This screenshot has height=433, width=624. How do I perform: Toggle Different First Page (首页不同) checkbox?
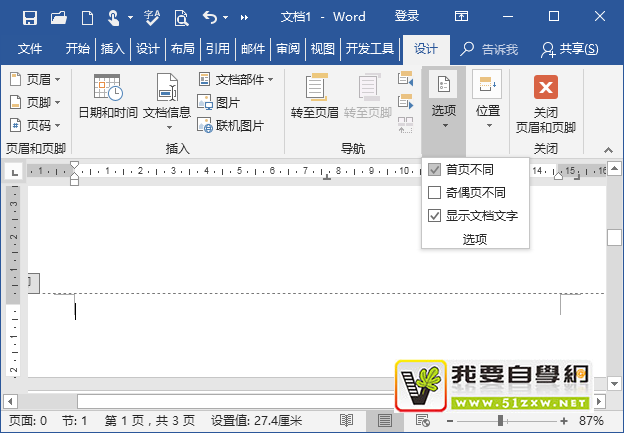coord(434,170)
